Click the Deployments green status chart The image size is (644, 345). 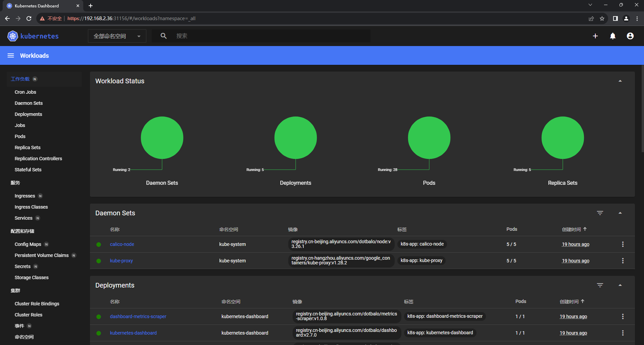[x=296, y=138]
